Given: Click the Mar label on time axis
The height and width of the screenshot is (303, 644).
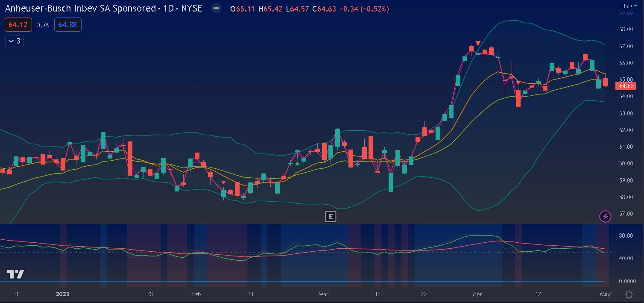Looking at the screenshot, I should tap(324, 294).
